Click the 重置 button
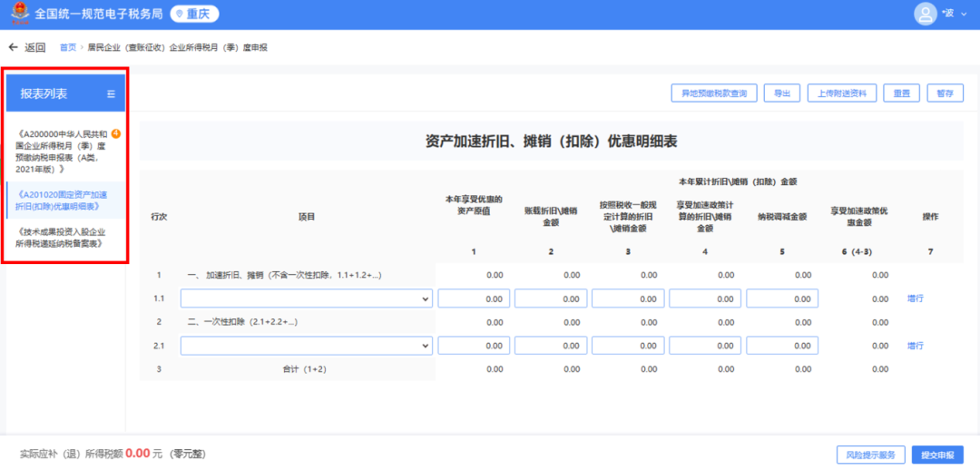 click(901, 93)
